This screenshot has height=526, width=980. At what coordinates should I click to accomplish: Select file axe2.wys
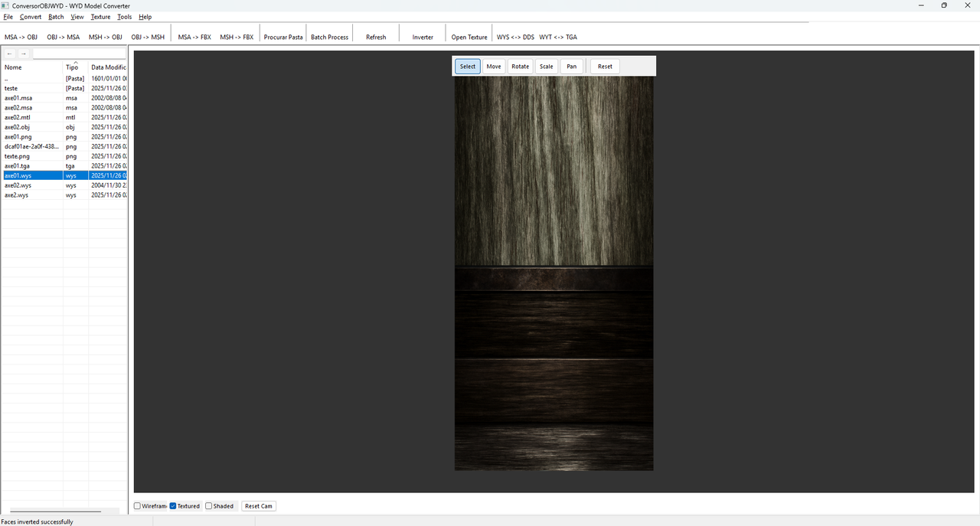click(64, 195)
